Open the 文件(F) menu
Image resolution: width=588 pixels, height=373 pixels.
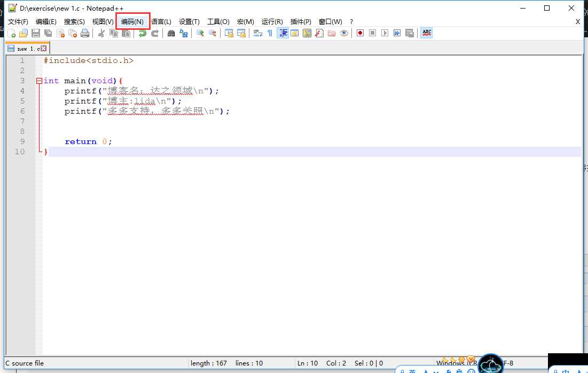(18, 22)
